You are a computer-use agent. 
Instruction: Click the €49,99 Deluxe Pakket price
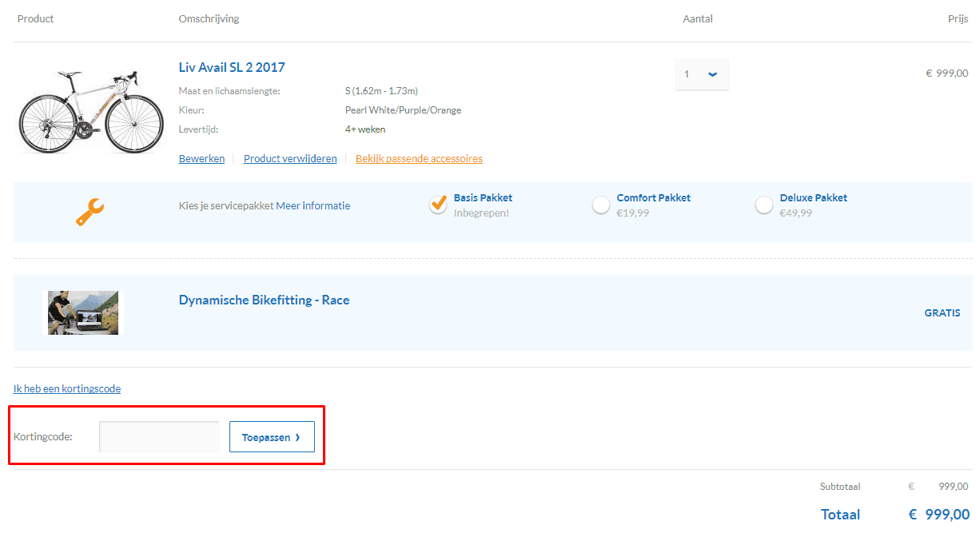[x=796, y=213]
